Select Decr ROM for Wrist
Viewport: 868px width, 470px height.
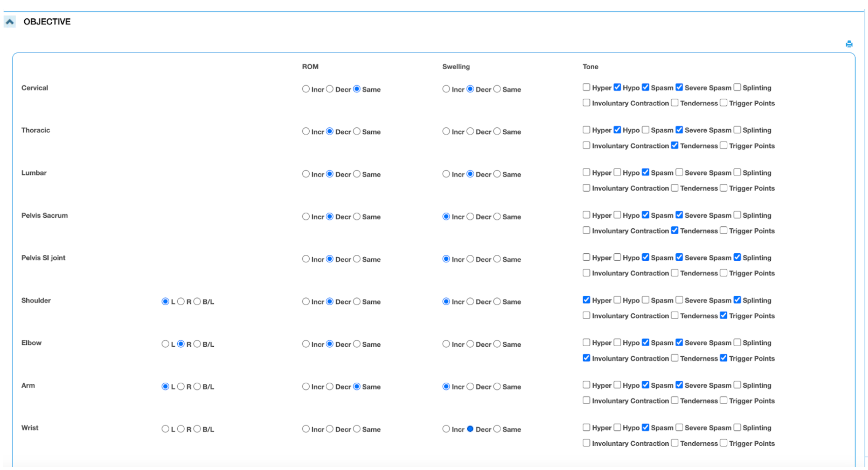click(x=330, y=429)
